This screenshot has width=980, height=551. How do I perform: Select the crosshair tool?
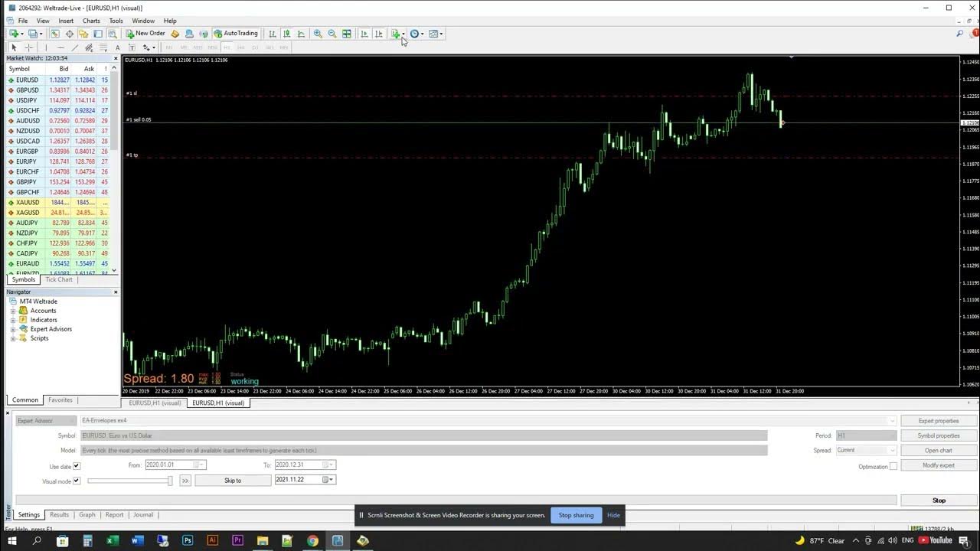pyautogui.click(x=29, y=47)
